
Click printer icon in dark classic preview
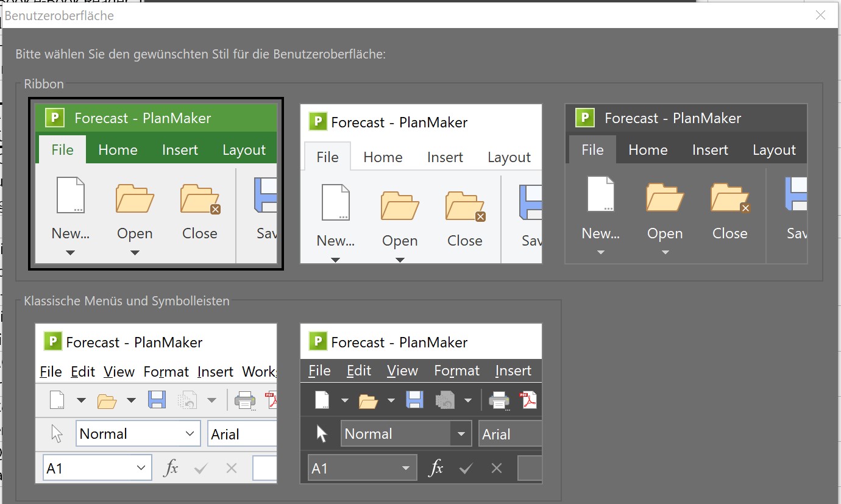499,400
